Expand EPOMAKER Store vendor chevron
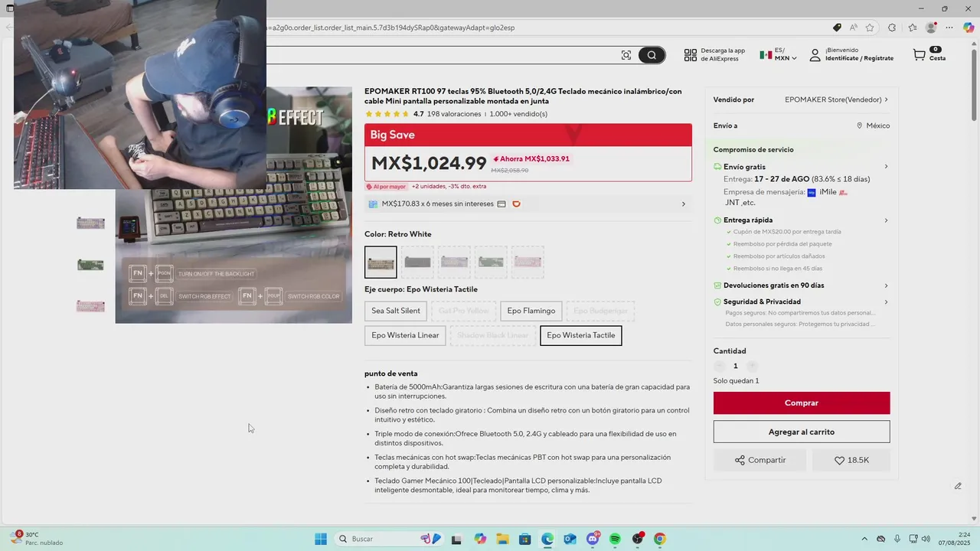980x551 pixels. tap(887, 99)
